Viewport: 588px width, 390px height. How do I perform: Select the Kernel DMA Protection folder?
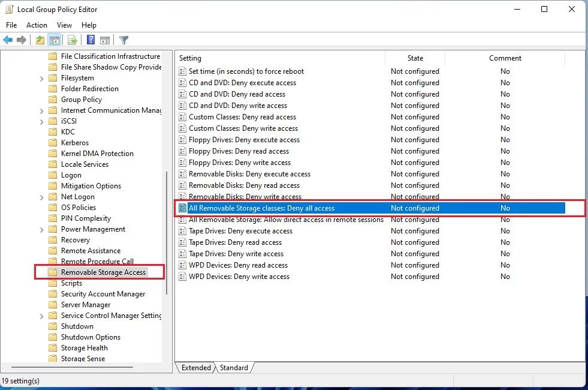pyautogui.click(x=97, y=154)
